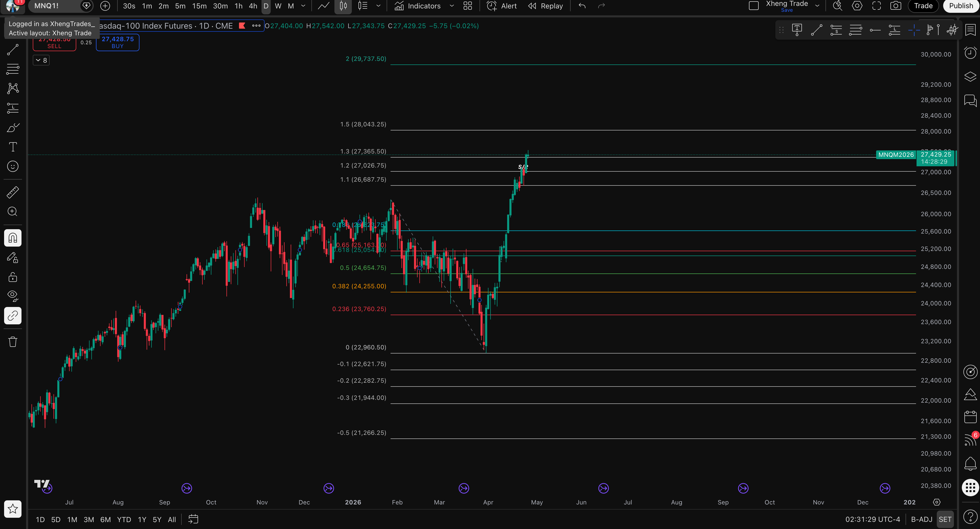Toggle B-ADJ back-adjustment setting
The height and width of the screenshot is (529, 980).
click(x=921, y=519)
